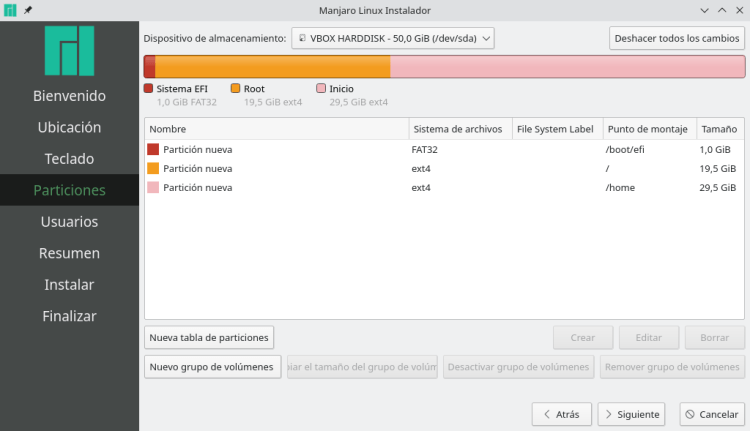Click Remover grupo de volúmenes button
Screen dimensions: 750x431
672,367
